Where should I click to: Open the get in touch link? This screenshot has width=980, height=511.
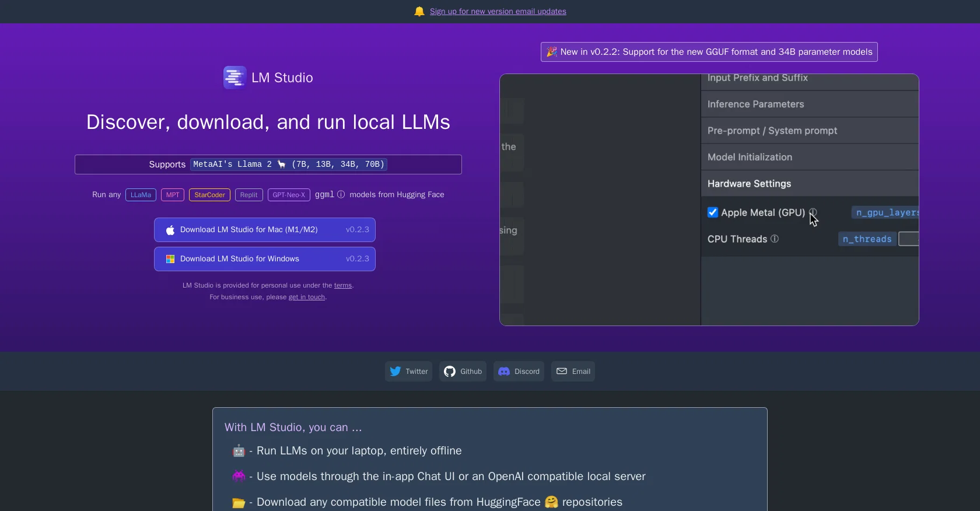[x=307, y=297]
